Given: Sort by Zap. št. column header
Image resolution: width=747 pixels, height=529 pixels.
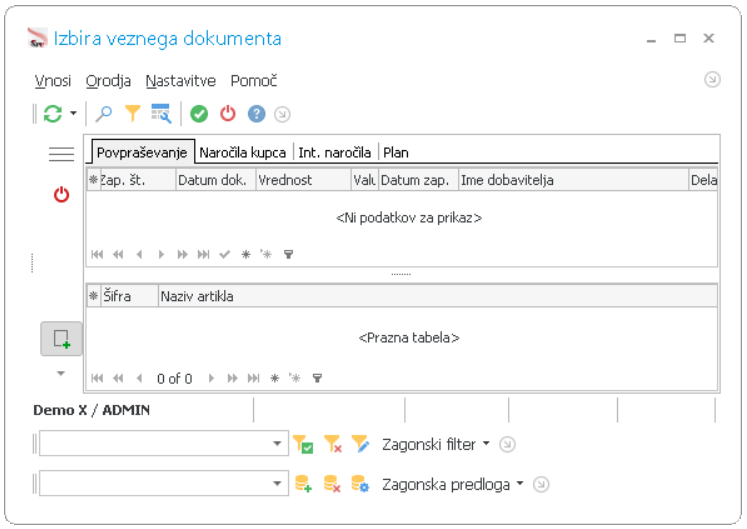Looking at the screenshot, I should point(137,180).
